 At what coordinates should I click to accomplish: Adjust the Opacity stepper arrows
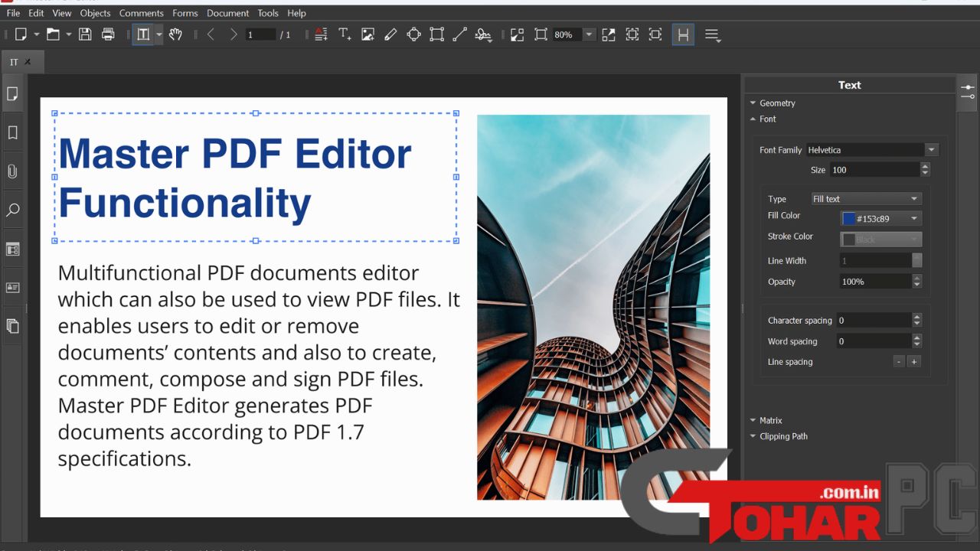(917, 282)
